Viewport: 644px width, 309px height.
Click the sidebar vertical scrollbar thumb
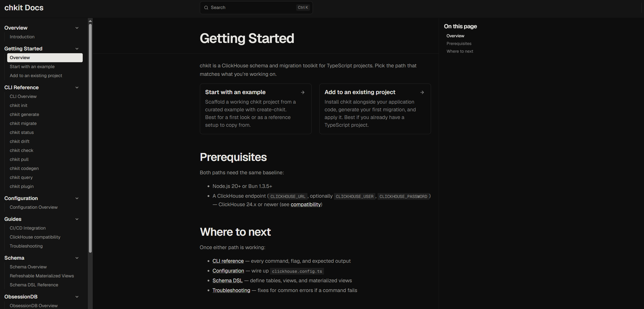click(x=90, y=138)
